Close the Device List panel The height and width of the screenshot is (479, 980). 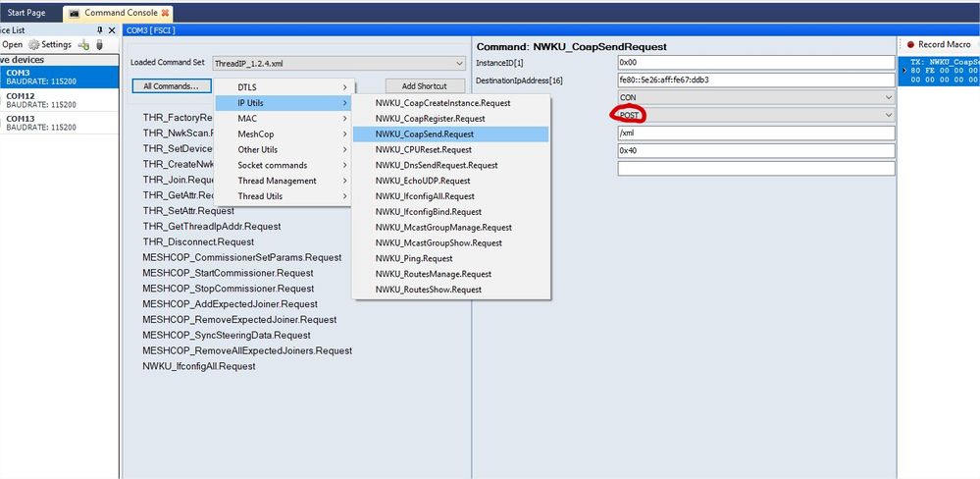112,30
